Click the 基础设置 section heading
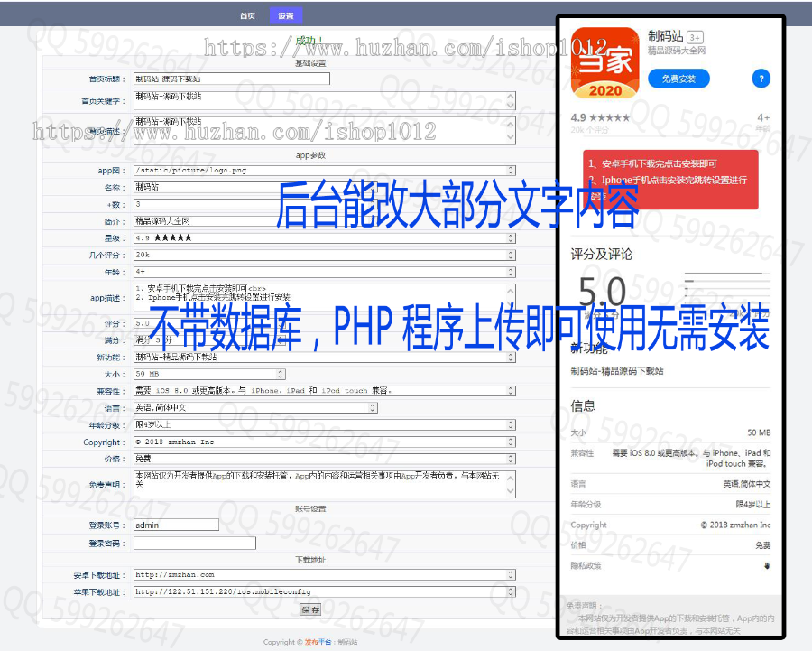812x651 pixels. coord(310,62)
